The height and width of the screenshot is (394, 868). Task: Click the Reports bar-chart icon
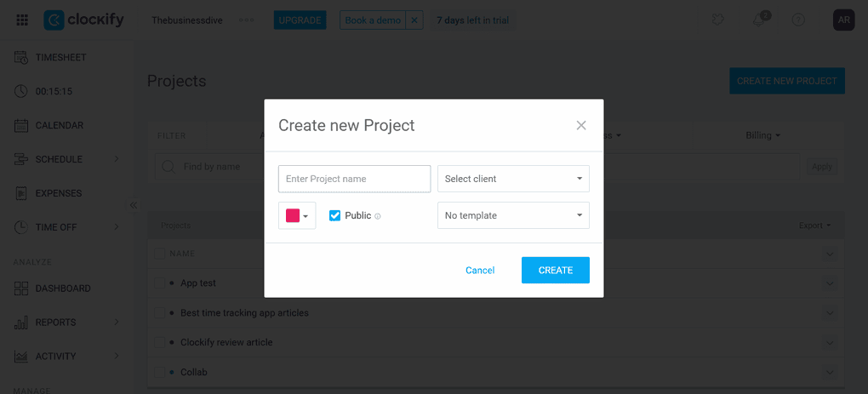[x=21, y=323]
